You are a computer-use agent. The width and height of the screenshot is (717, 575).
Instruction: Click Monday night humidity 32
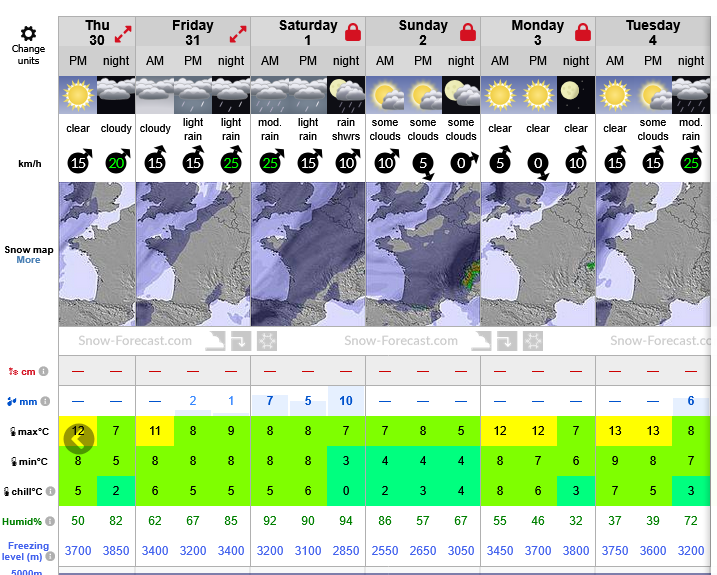576,521
